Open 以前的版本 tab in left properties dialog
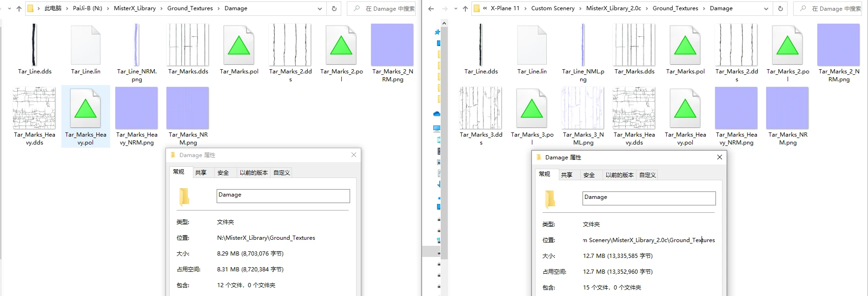868x296 pixels. 253,172
